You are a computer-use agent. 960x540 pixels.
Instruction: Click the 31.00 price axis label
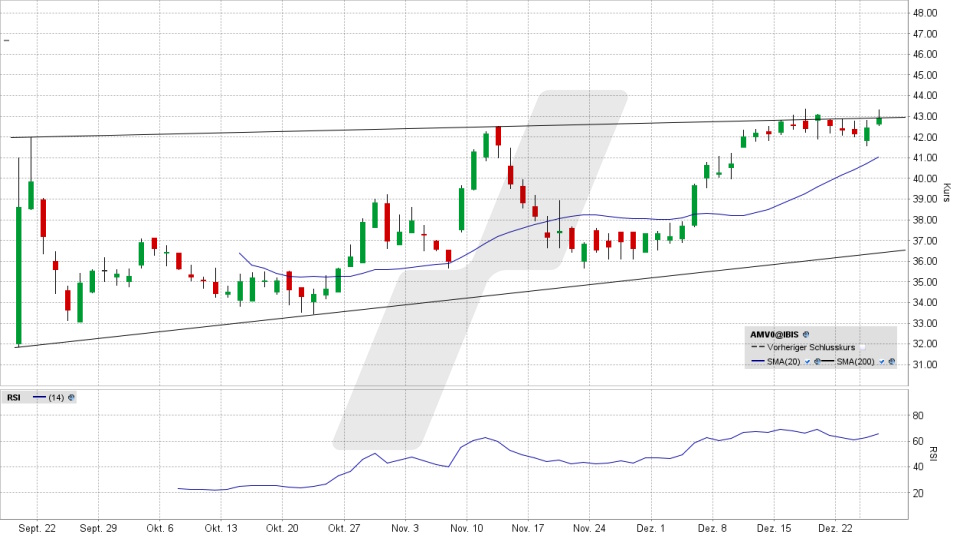924,364
